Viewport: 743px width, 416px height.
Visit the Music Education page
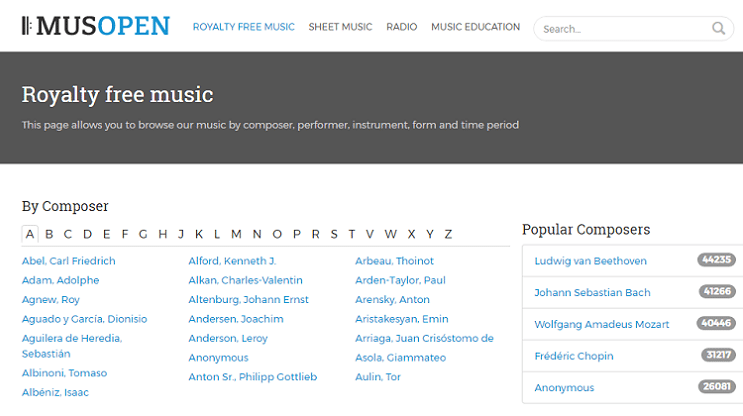click(x=475, y=27)
